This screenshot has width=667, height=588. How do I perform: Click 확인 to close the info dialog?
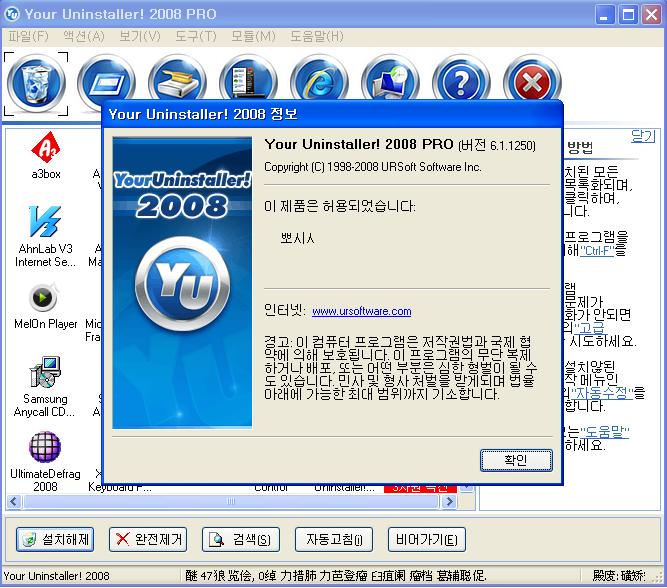click(x=516, y=460)
